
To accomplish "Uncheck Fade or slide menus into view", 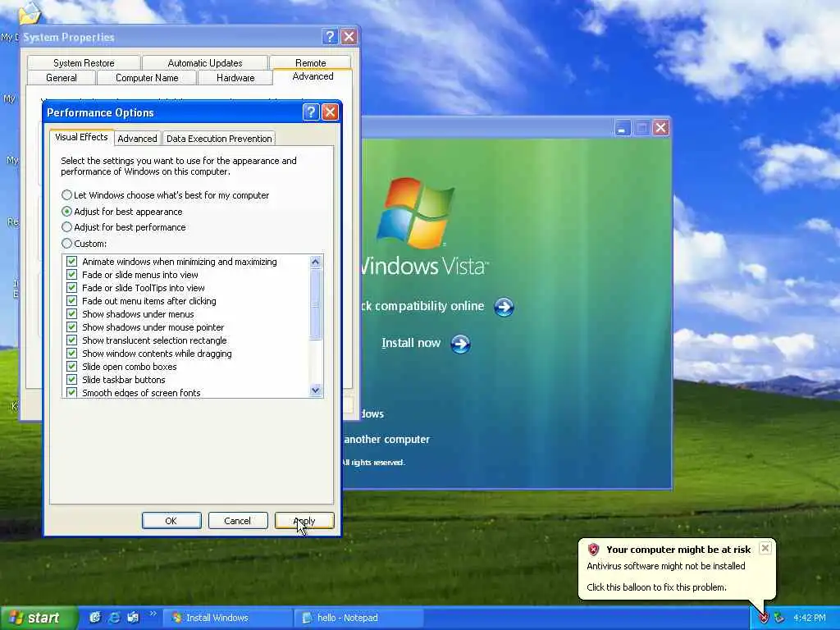I will (x=71, y=274).
